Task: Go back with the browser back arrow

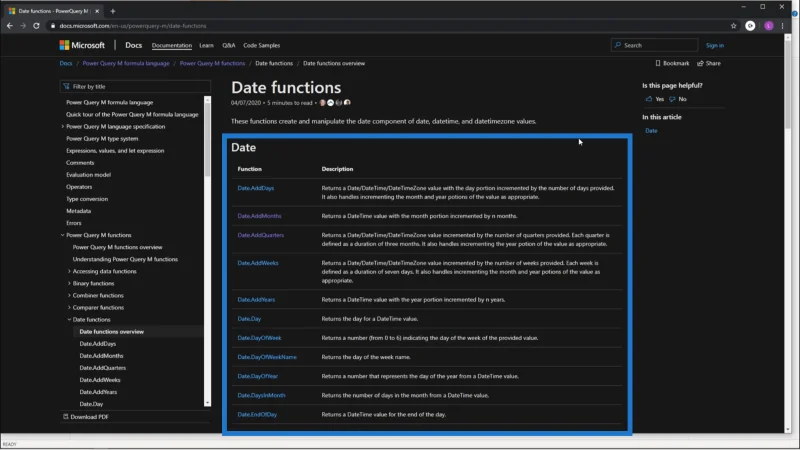Action: [x=10, y=26]
